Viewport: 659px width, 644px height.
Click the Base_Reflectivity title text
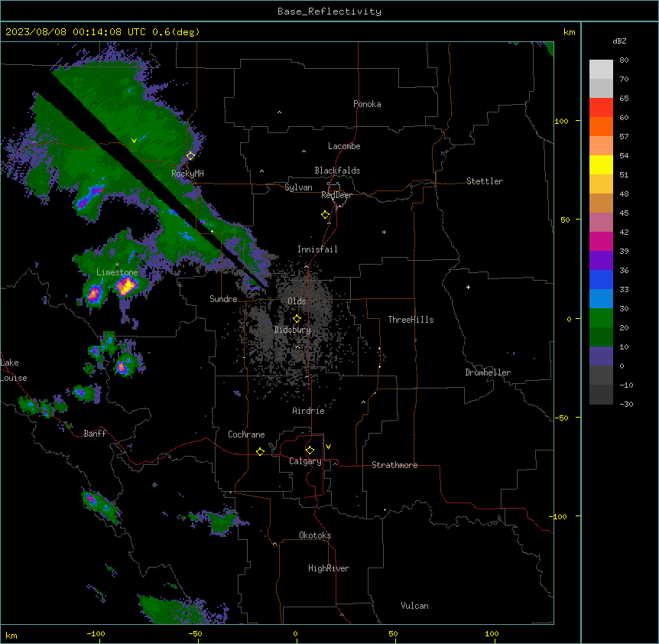point(329,11)
